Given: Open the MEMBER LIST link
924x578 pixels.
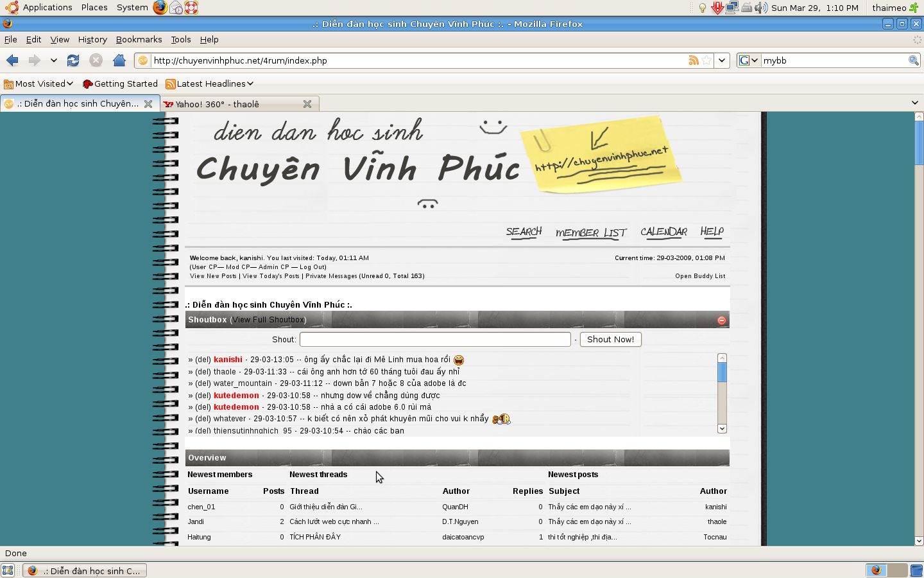Looking at the screenshot, I should pyautogui.click(x=591, y=232).
